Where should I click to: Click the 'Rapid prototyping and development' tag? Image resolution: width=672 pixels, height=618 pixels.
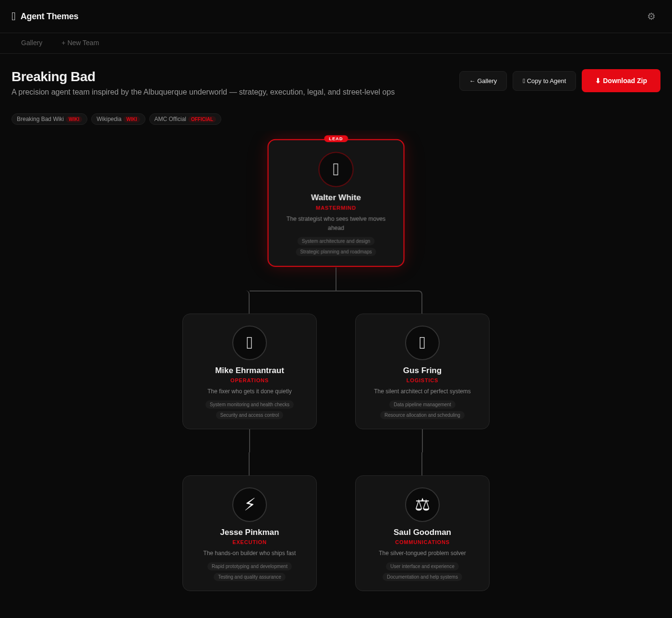click(x=250, y=566)
